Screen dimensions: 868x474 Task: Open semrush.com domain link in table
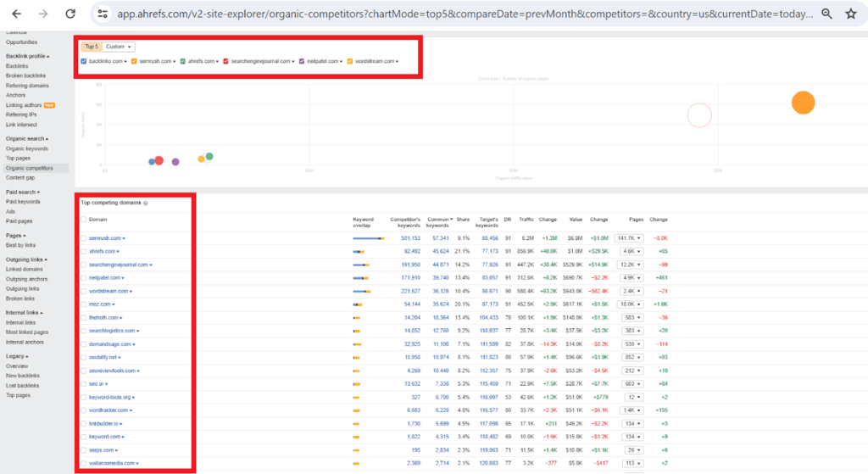click(x=104, y=238)
